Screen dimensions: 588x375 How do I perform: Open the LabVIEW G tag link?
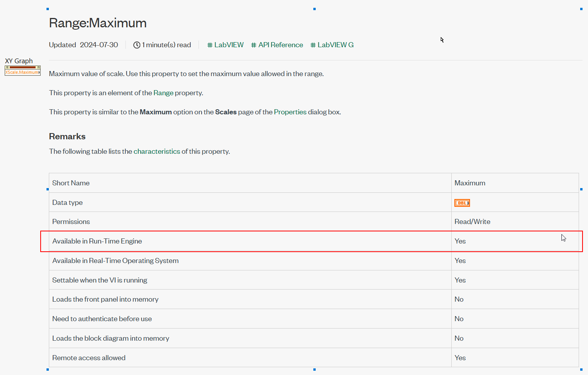tap(332, 45)
